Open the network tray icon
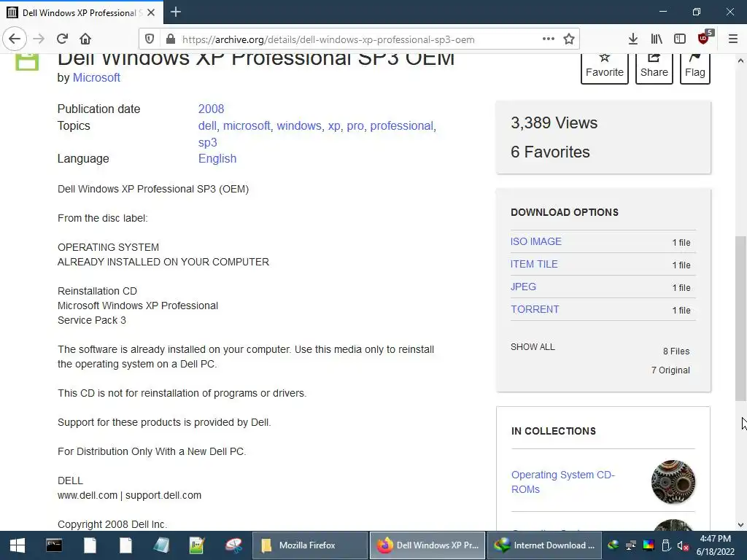747x560 pixels. pos(631,545)
